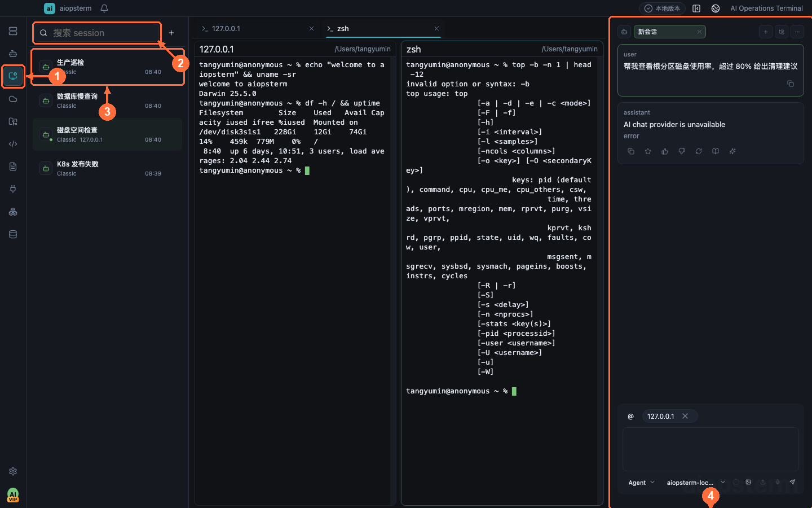This screenshot has height=508, width=812.
Task: Click thumbs down on assistant reply
Action: tap(682, 151)
